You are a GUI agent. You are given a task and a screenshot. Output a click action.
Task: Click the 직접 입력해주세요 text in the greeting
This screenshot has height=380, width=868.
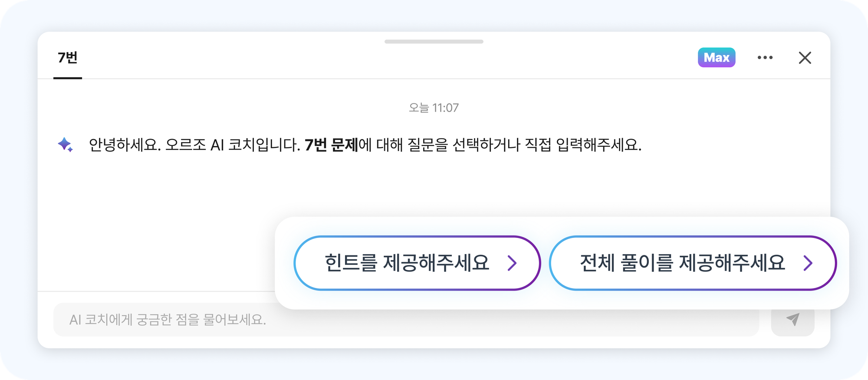click(x=583, y=145)
